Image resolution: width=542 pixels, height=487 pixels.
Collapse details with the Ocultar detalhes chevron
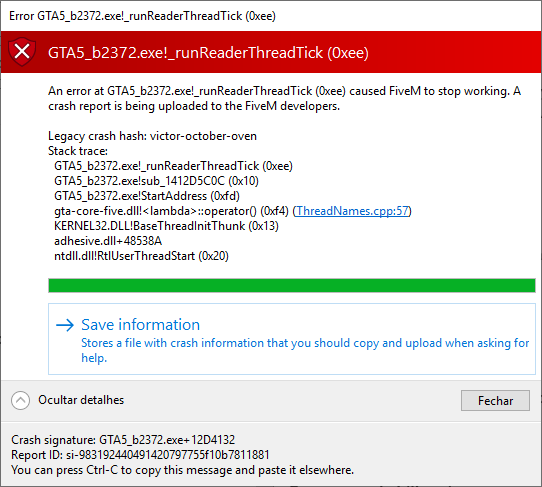coord(20,400)
